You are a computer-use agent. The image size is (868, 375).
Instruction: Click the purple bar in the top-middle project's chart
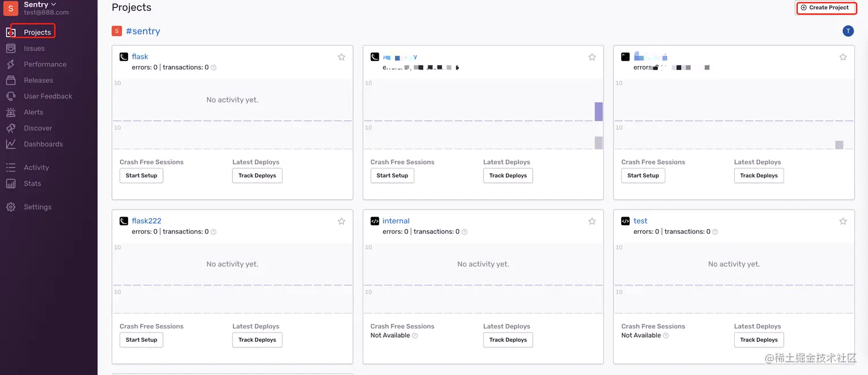tap(599, 111)
